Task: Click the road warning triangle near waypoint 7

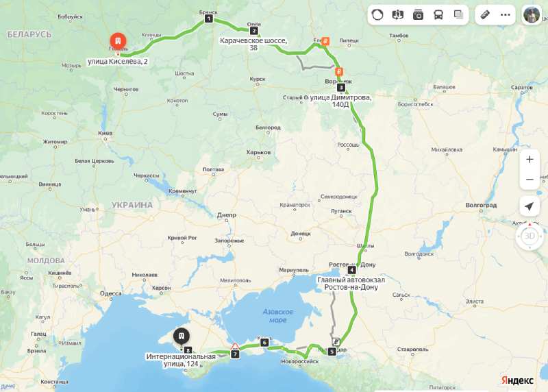Action: [x=235, y=346]
